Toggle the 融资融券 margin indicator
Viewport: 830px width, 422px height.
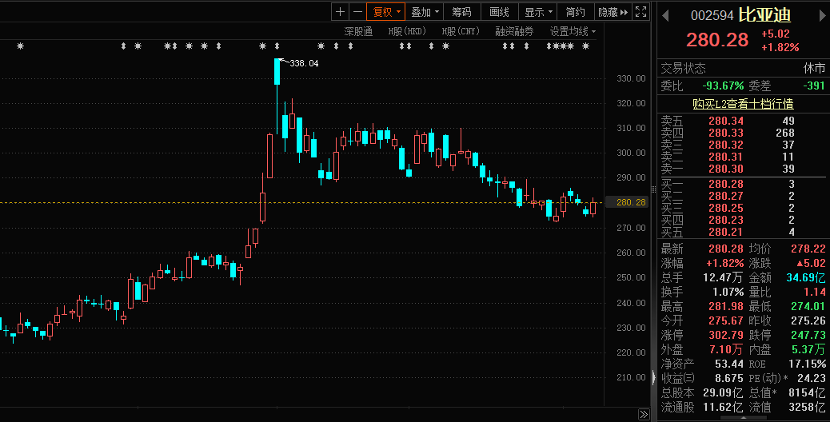point(515,31)
